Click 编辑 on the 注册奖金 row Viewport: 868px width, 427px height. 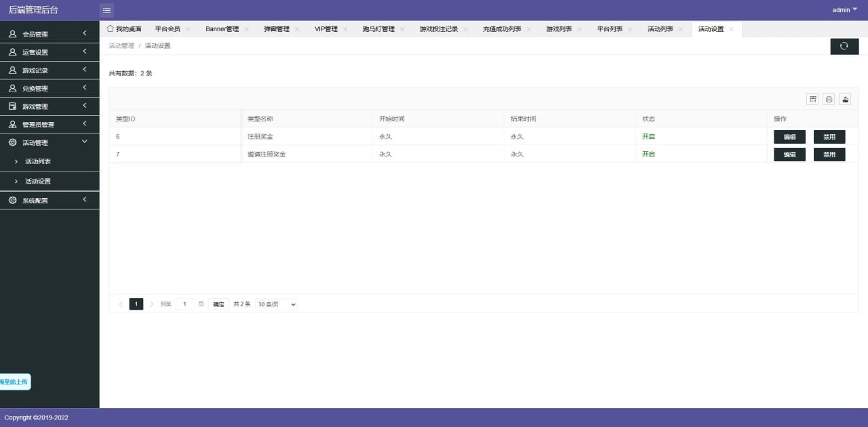coord(789,136)
